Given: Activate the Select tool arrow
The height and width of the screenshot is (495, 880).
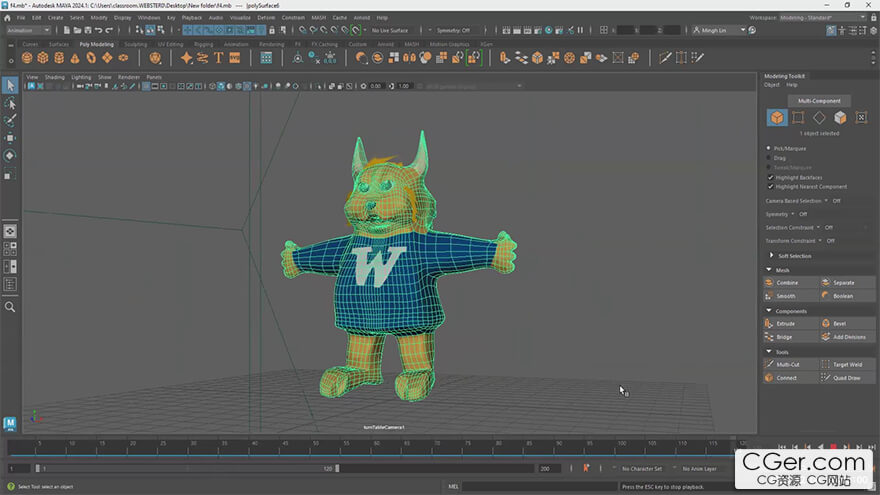Looking at the screenshot, I should (10, 85).
